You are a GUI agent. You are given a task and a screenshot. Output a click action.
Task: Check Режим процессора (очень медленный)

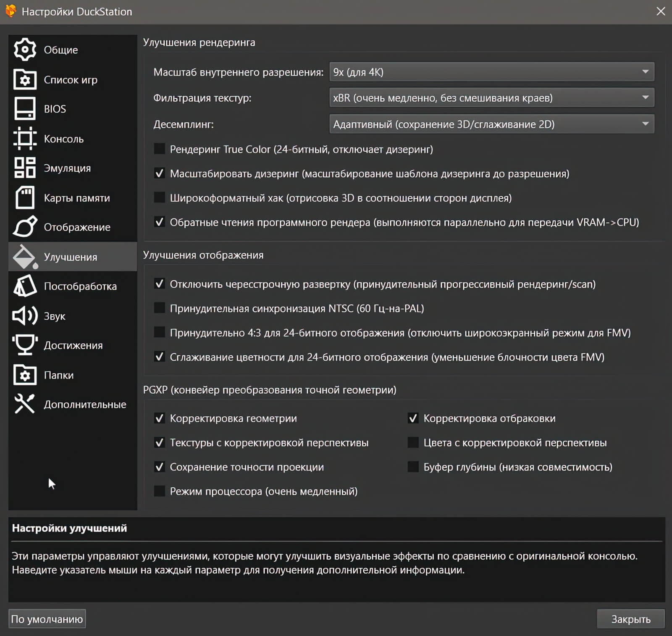(x=160, y=491)
